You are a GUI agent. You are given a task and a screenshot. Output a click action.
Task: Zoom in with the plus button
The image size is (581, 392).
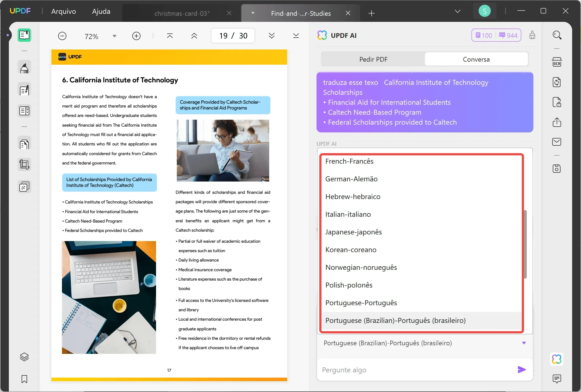pyautogui.click(x=136, y=36)
